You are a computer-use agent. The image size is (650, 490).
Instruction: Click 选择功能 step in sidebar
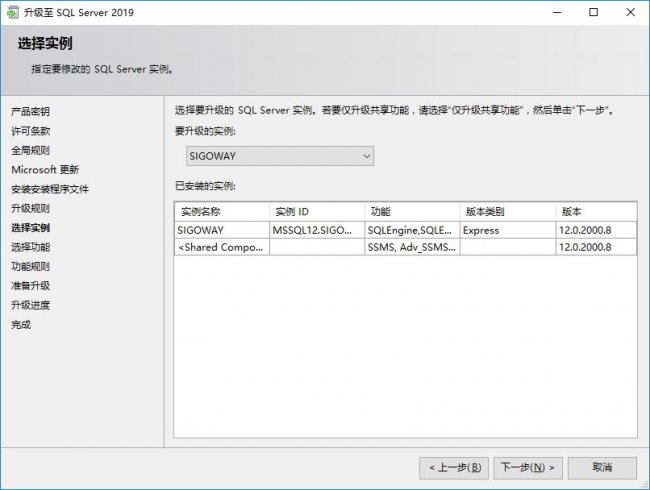30,247
